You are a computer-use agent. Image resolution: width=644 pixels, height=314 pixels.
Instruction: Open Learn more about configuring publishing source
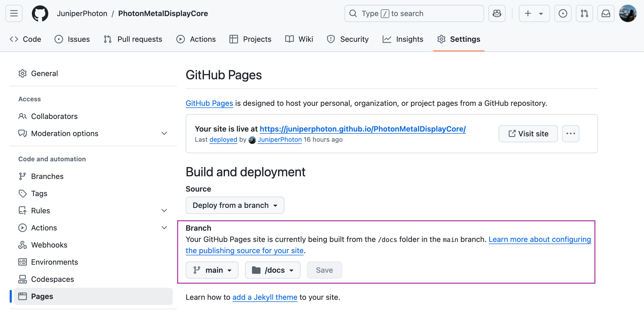pyautogui.click(x=540, y=239)
